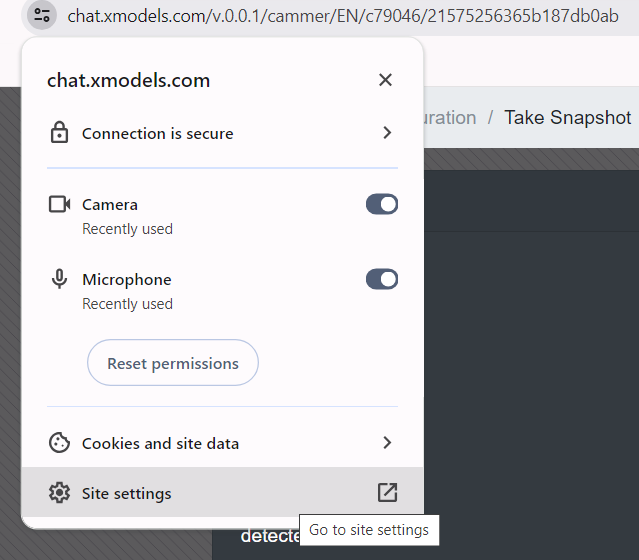
Task: Expand Cookies and site data with its chevron
Action: (x=387, y=443)
